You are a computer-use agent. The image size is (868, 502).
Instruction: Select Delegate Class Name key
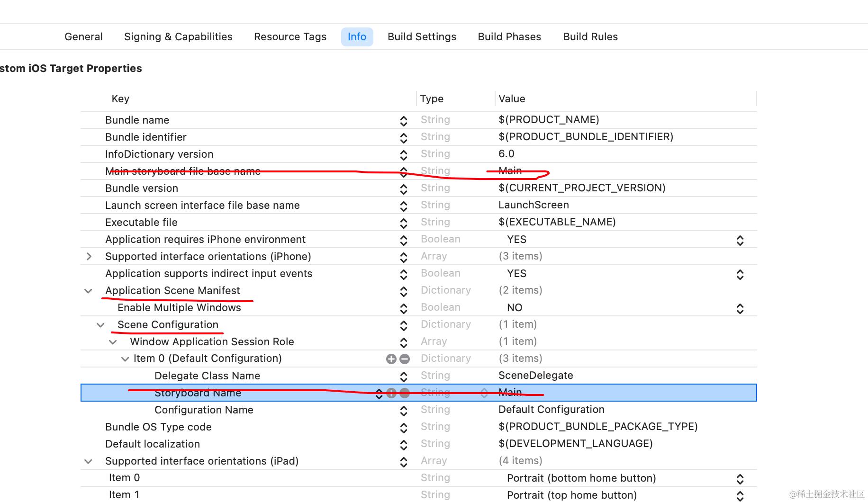[207, 376]
